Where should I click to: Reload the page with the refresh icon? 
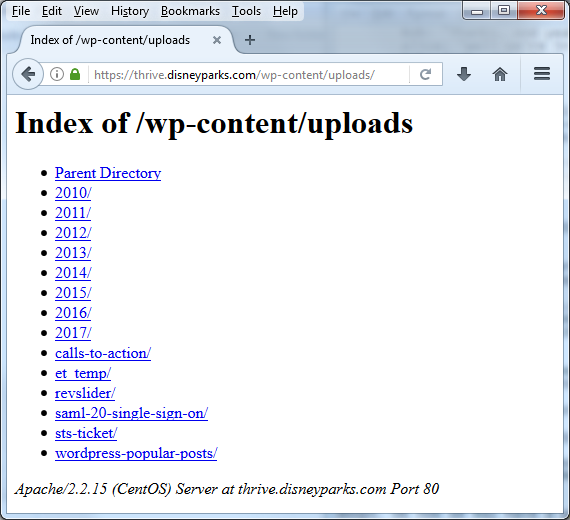[x=425, y=75]
